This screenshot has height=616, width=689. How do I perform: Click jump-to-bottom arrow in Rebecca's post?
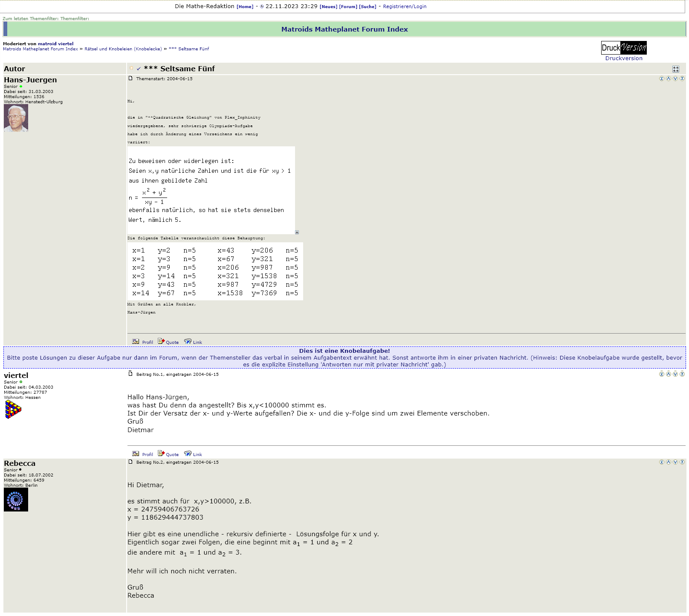(x=682, y=462)
